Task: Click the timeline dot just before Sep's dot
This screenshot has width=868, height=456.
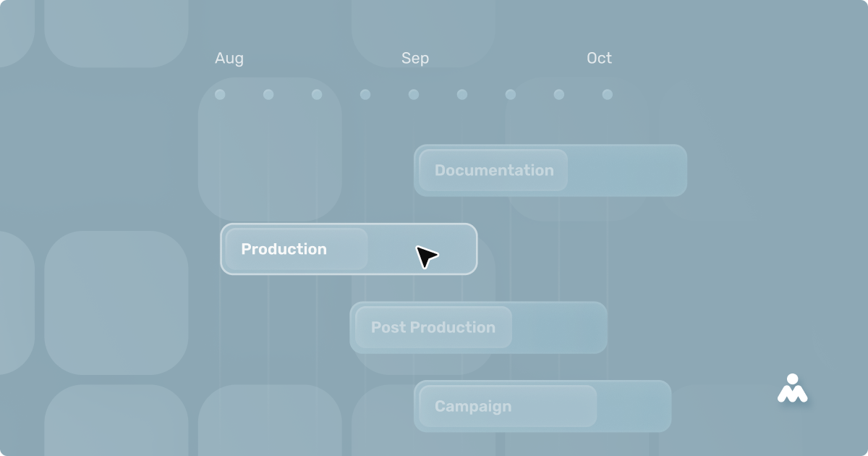Action: tap(365, 94)
